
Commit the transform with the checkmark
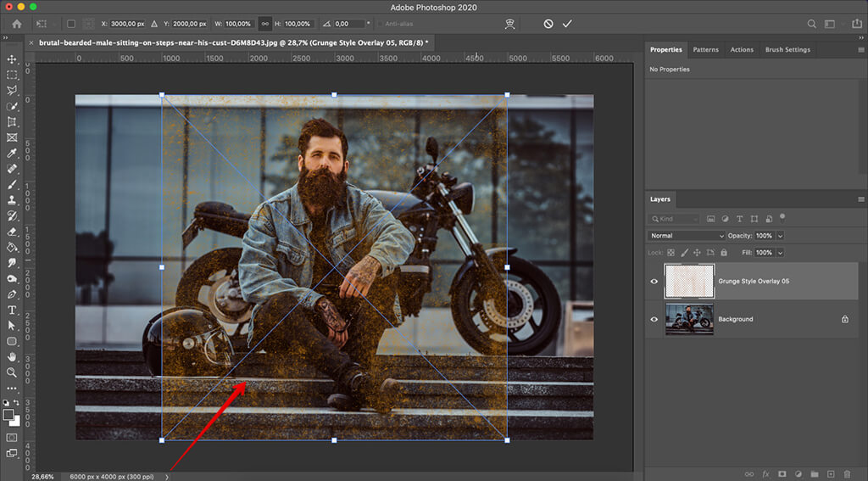[x=567, y=24]
